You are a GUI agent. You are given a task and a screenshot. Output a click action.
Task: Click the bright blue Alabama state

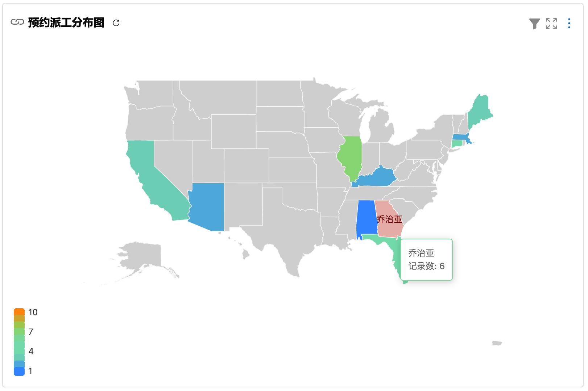tap(366, 218)
